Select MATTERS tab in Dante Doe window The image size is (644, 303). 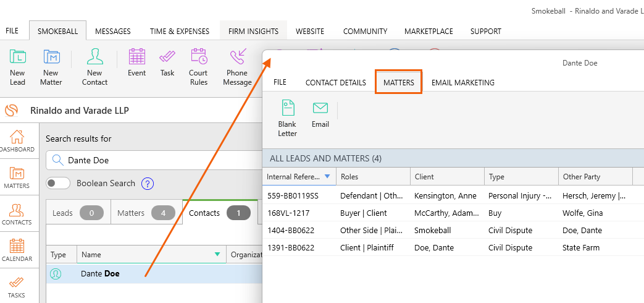click(399, 83)
